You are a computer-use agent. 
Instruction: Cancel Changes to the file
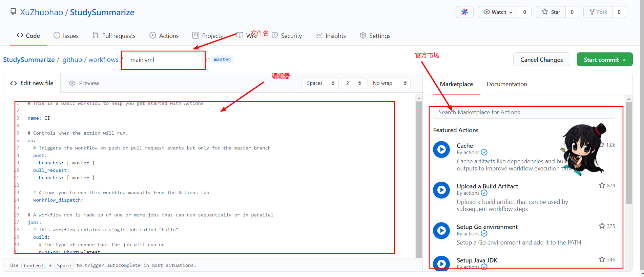[x=541, y=60]
